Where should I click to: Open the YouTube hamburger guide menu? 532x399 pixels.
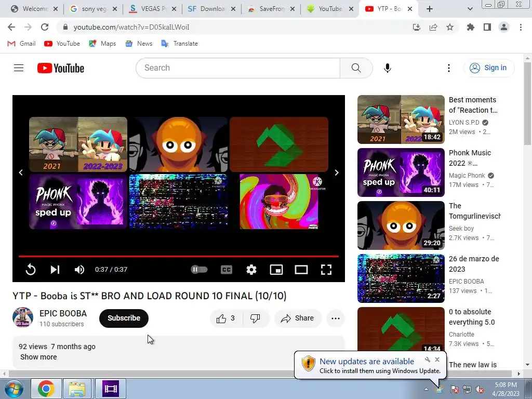pyautogui.click(x=19, y=68)
